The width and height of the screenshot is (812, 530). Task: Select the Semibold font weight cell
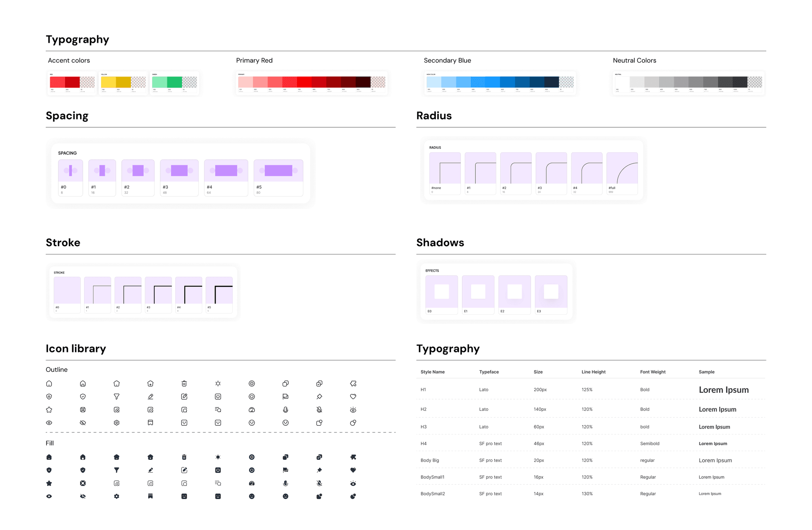point(650,444)
